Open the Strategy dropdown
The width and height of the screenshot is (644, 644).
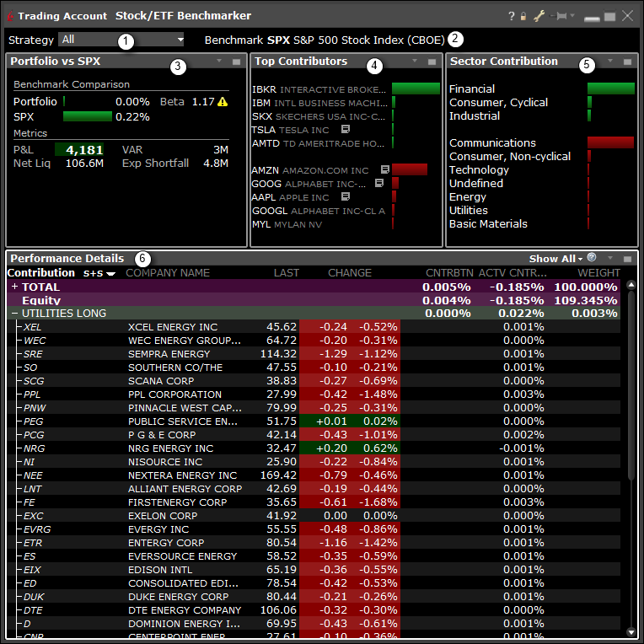click(x=122, y=40)
